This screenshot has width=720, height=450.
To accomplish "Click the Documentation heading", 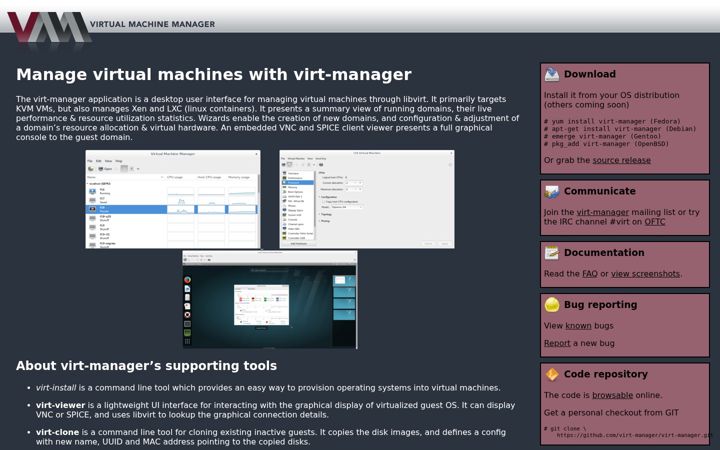I will click(x=604, y=253).
